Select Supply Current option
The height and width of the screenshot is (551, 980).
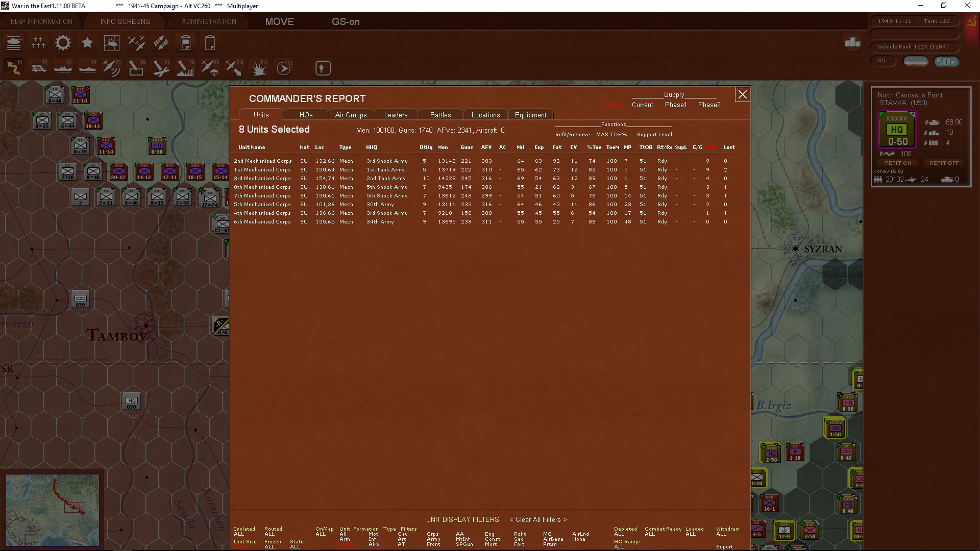pos(642,105)
